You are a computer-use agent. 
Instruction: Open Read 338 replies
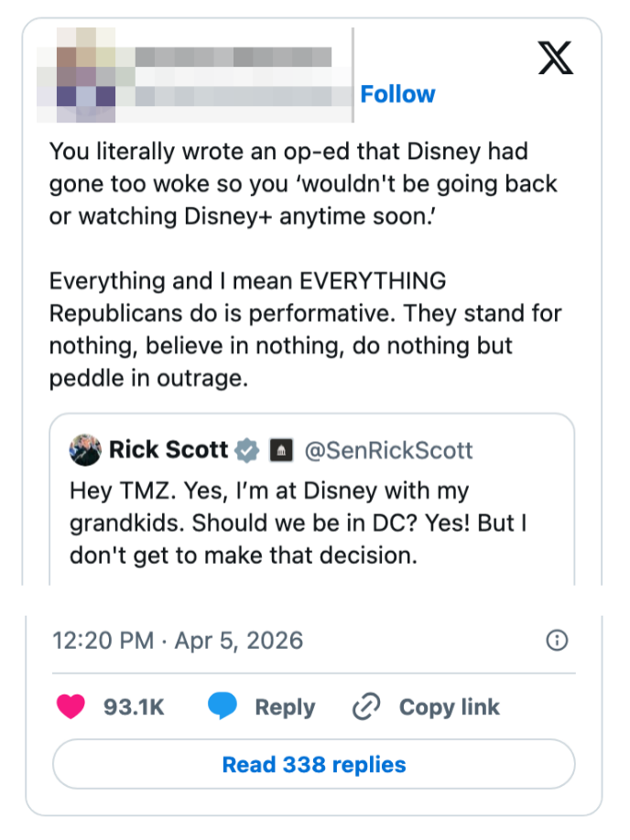[315, 764]
